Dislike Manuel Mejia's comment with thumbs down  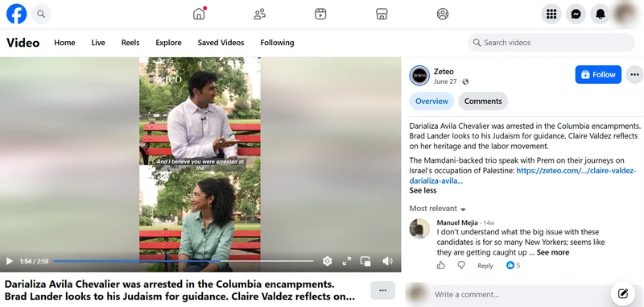tap(461, 265)
